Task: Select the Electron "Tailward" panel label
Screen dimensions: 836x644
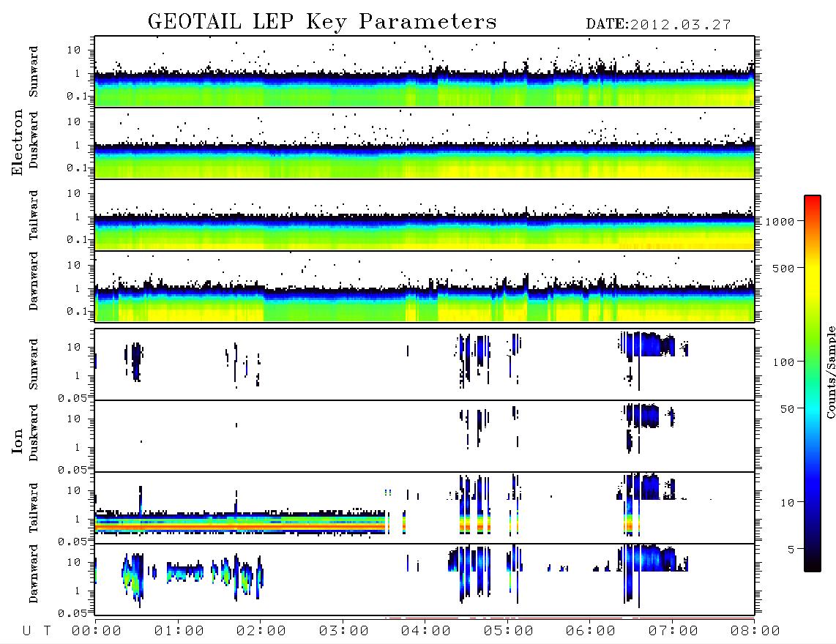Action: point(34,215)
